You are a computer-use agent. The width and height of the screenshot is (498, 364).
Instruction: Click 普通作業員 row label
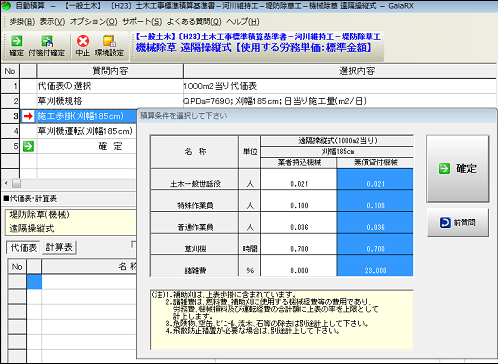pyautogui.click(x=195, y=227)
